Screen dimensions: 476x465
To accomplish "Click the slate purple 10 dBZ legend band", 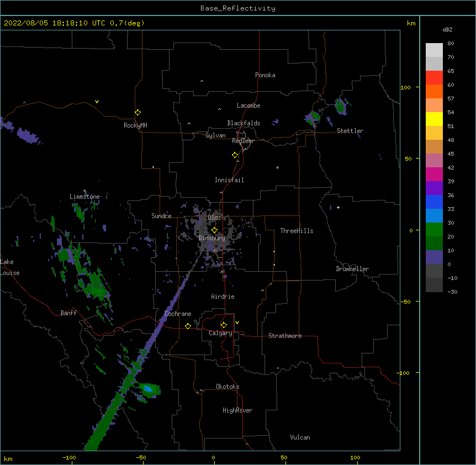I will [434, 257].
